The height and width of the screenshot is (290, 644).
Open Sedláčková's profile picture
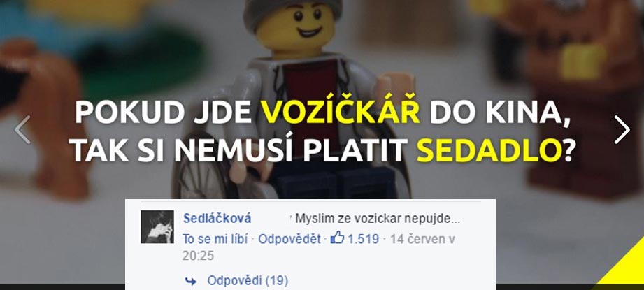pos(157,227)
